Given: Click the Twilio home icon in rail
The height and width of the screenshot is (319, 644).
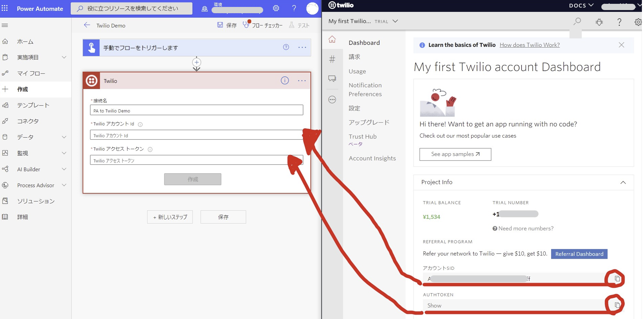Looking at the screenshot, I should click(x=332, y=39).
